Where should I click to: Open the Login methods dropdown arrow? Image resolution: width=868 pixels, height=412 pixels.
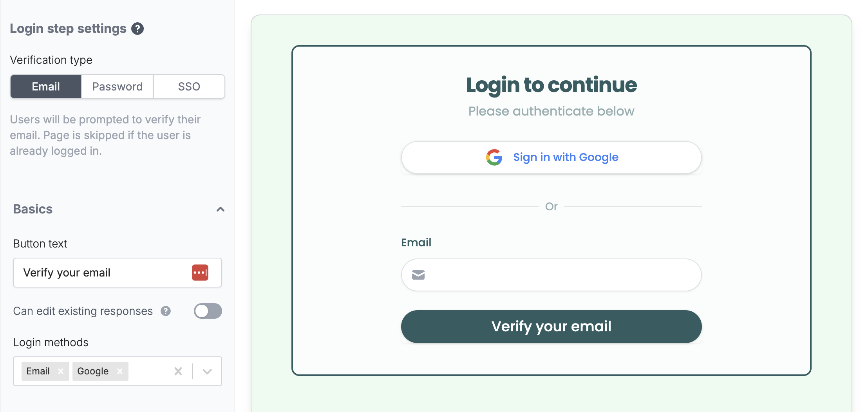[207, 371]
